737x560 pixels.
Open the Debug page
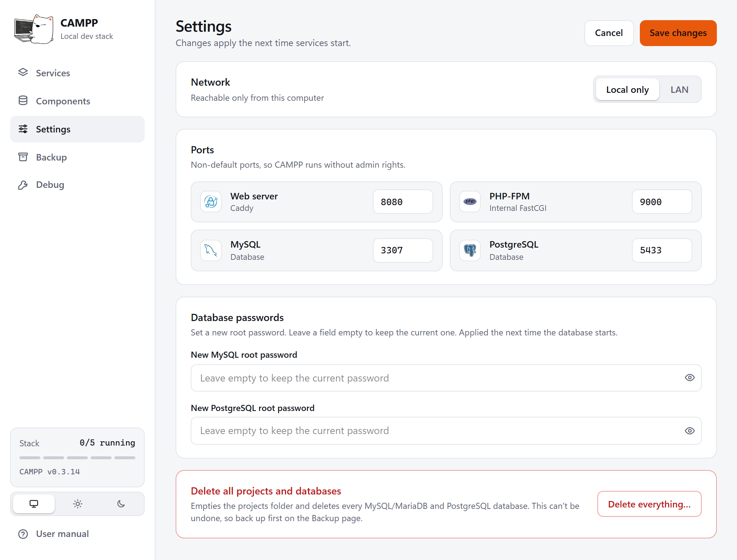tap(77, 185)
